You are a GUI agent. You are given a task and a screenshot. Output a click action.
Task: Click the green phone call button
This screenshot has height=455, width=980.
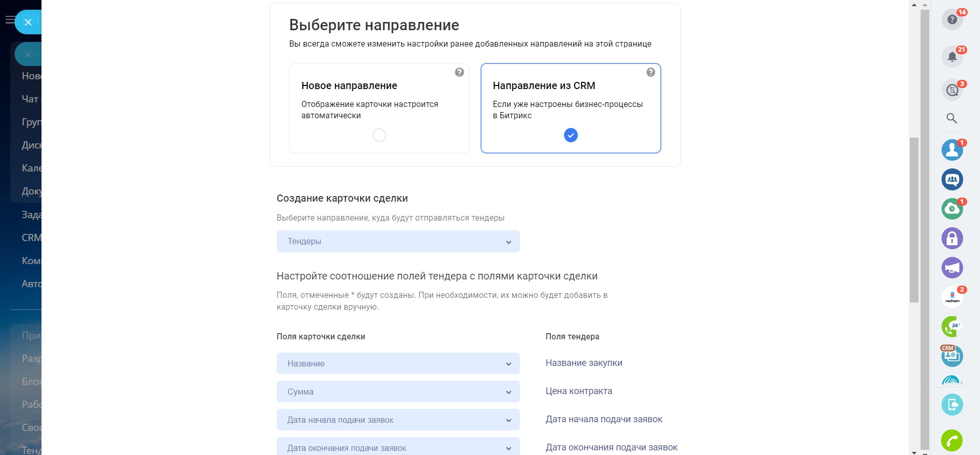click(952, 440)
